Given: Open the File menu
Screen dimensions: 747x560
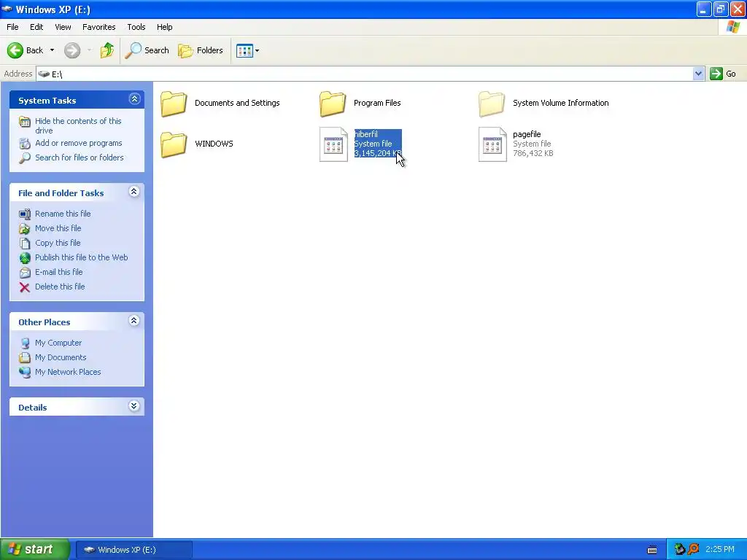Looking at the screenshot, I should pos(12,27).
